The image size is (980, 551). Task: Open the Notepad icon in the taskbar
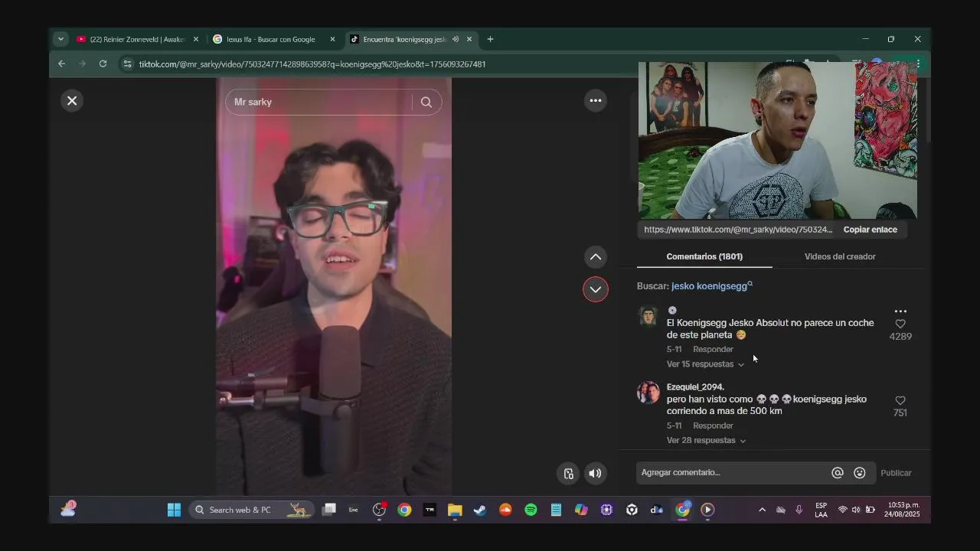pos(556,510)
